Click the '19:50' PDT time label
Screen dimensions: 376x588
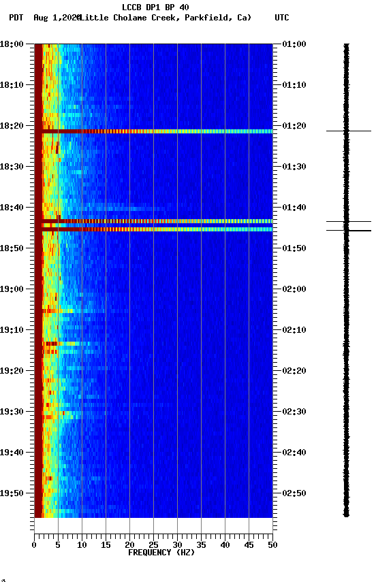(12, 494)
